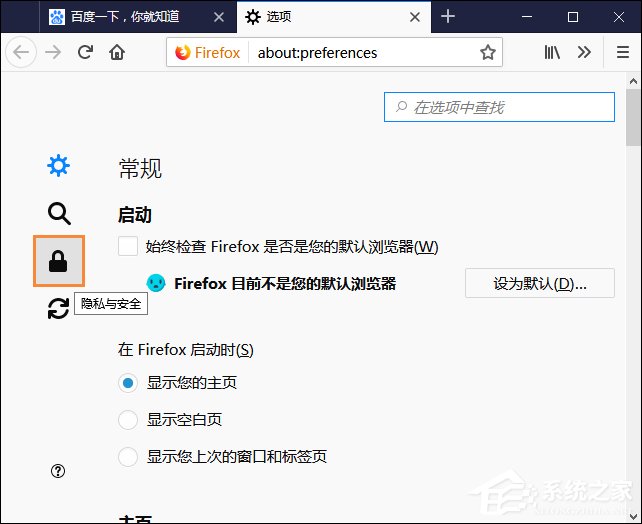Open Privacy & Security lock icon

[x=59, y=261]
